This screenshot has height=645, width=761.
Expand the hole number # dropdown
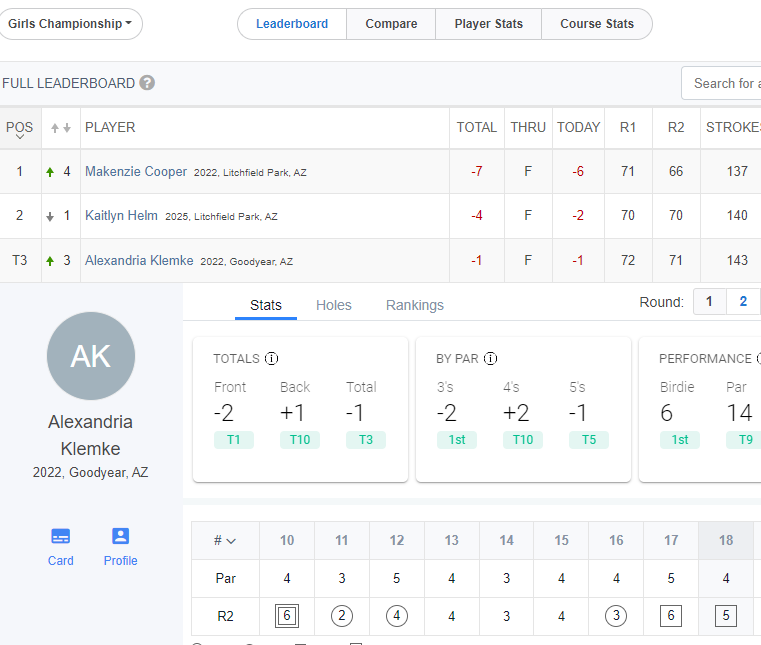(x=225, y=541)
